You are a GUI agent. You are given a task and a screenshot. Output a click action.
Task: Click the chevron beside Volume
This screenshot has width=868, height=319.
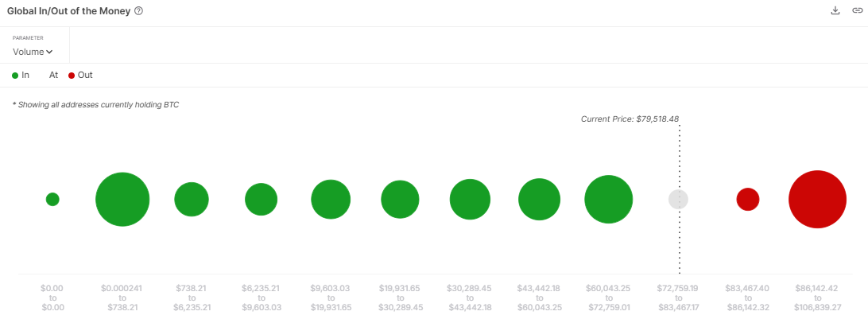(49, 52)
